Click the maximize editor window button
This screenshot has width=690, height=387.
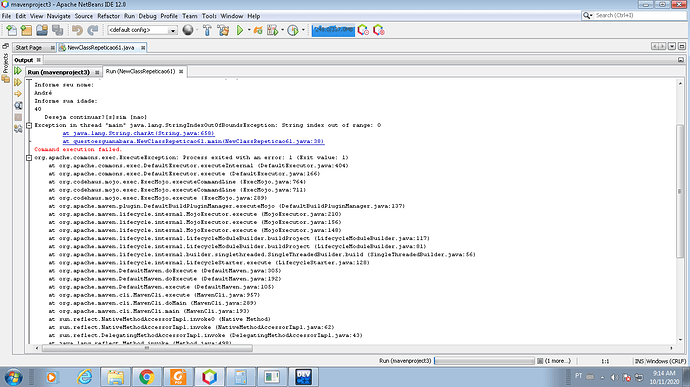coord(682,46)
